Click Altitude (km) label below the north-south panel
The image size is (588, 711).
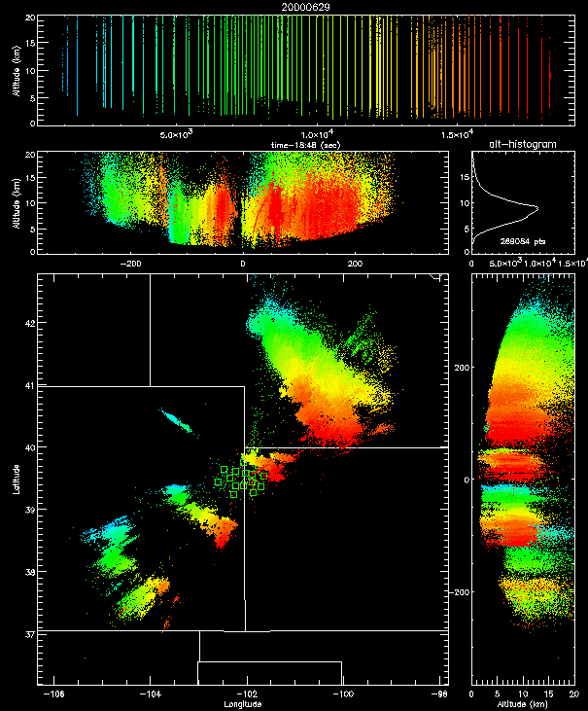click(522, 704)
